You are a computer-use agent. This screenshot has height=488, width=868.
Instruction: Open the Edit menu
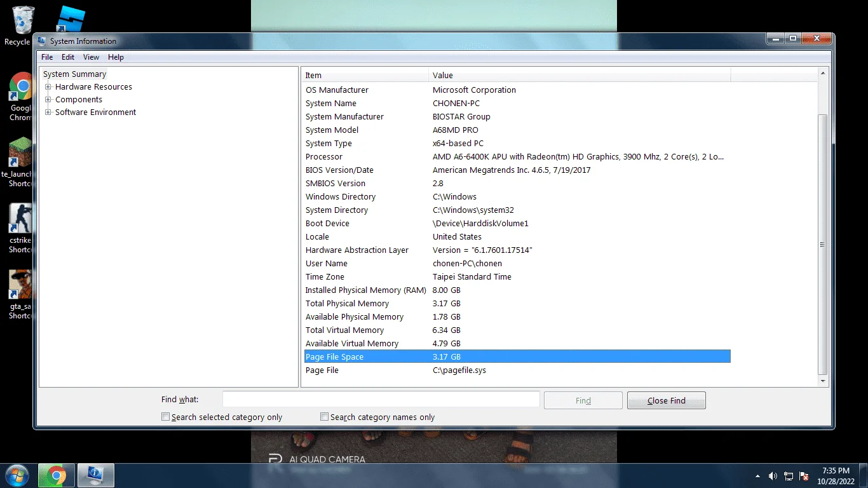pos(68,57)
